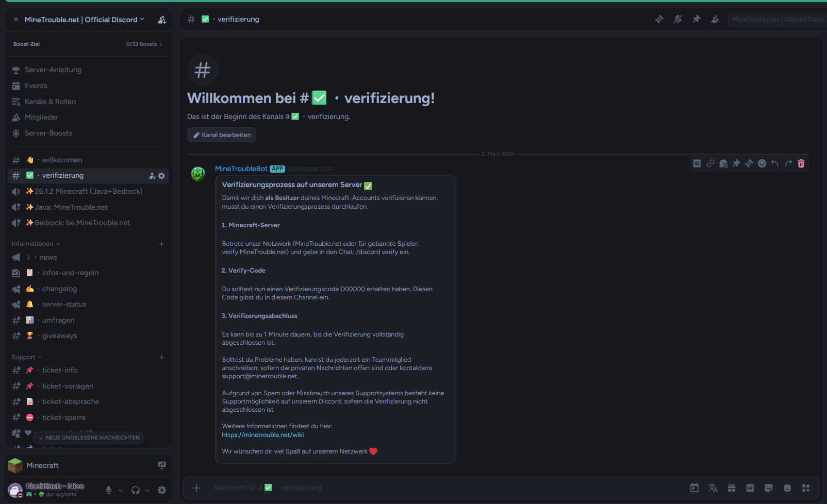The width and height of the screenshot is (827, 504).
Task: Toggle channel notification mute bell
Action: click(x=678, y=19)
